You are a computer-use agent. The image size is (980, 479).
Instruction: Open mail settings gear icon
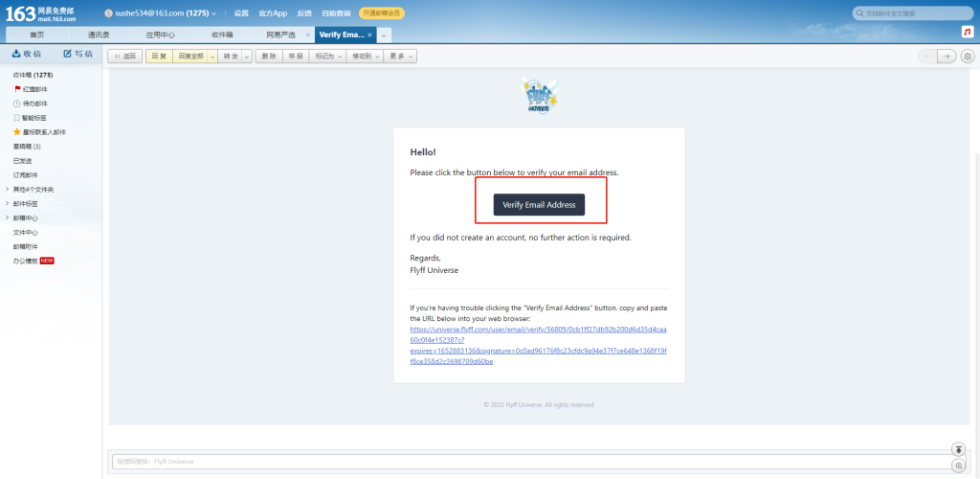(x=968, y=57)
